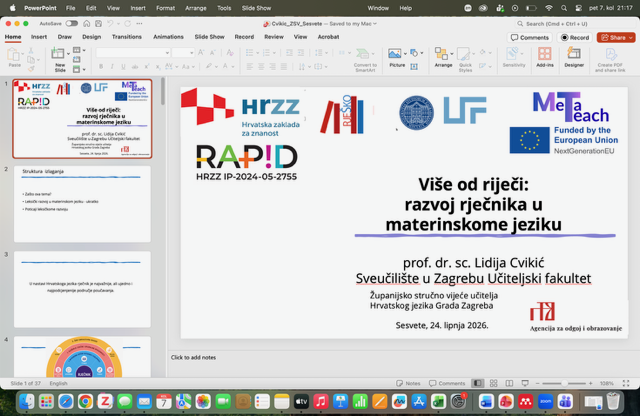Screen dimensions: 640x416
Task: Expand the New Slide dropdown arrow
Action: (x=68, y=53)
